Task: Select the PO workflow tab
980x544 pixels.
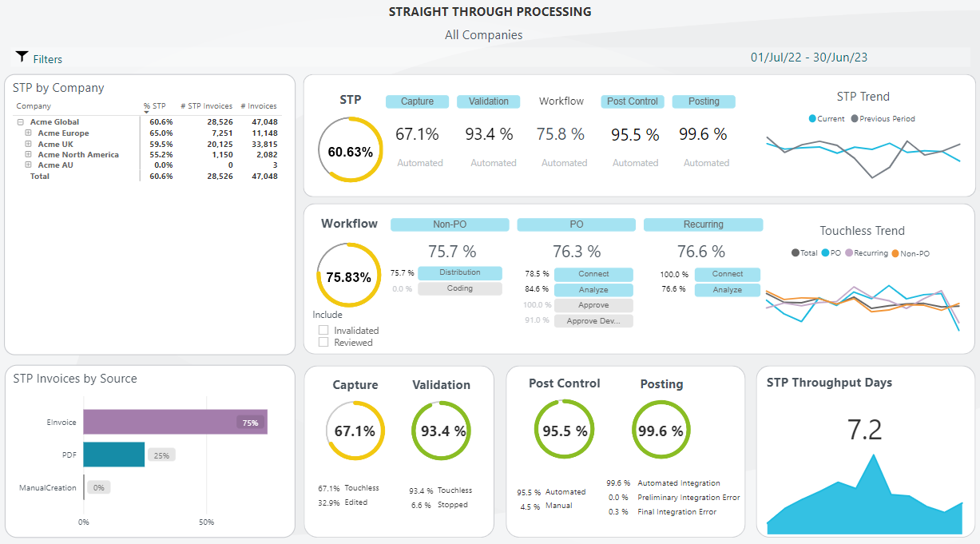Action: (575, 224)
